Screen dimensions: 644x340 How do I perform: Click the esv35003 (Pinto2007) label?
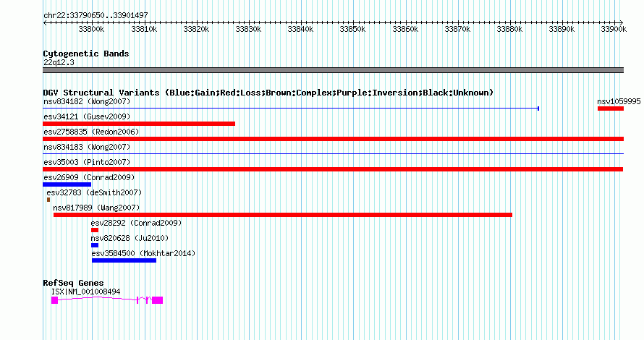pos(87,162)
